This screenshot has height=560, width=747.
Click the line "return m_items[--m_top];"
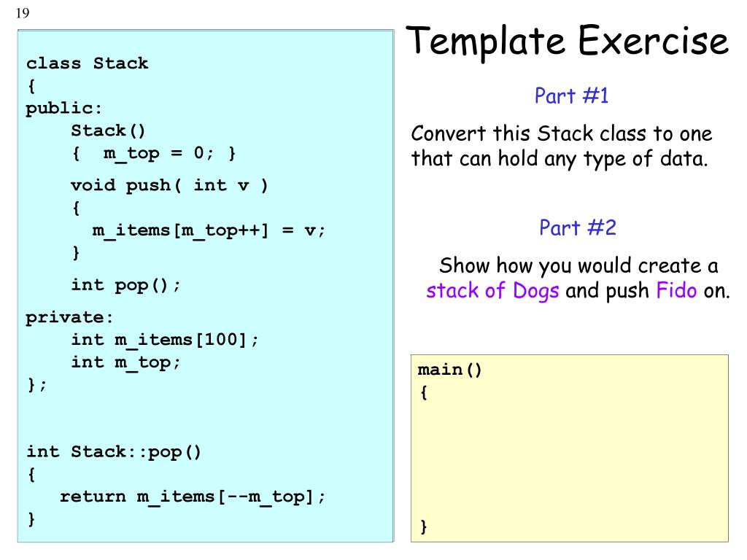[x=193, y=497]
